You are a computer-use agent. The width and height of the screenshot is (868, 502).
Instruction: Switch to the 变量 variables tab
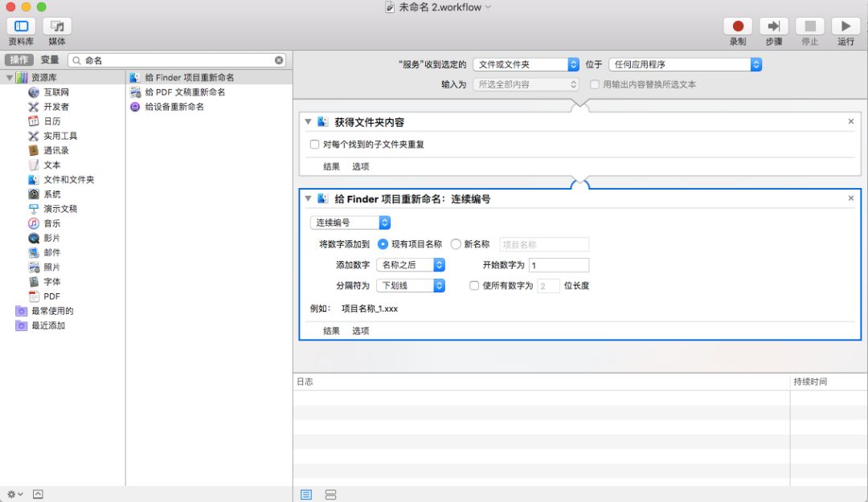click(x=50, y=59)
